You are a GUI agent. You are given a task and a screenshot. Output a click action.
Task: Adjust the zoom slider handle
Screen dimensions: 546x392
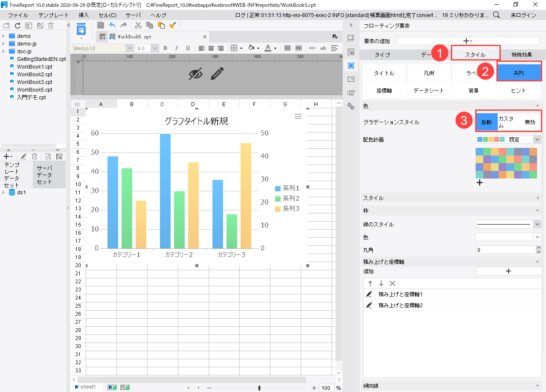tap(259, 388)
